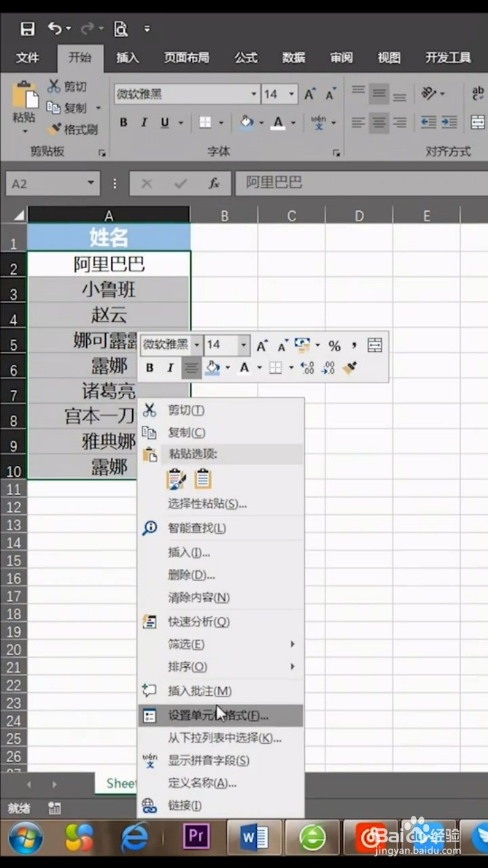Screen dimensions: 488x868
Task: Open the ribbon font size dropdown showing 14
Action: pyautogui.click(x=293, y=94)
